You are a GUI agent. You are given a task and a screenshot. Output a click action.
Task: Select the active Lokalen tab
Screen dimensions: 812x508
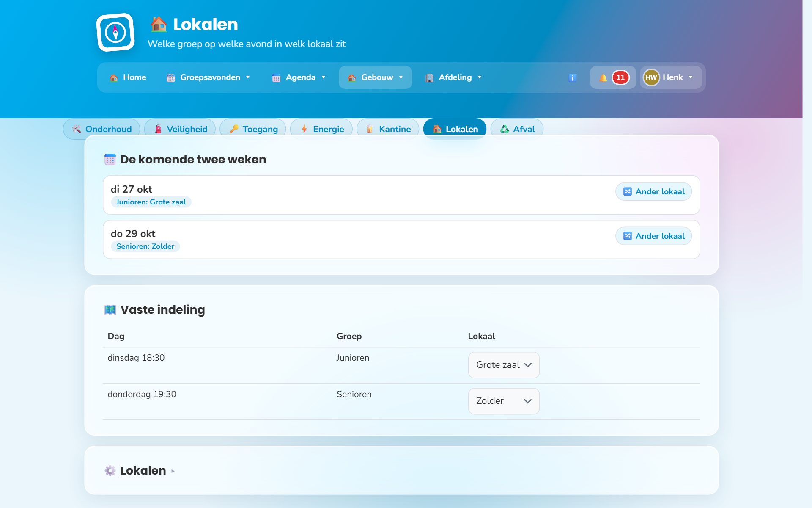point(455,129)
